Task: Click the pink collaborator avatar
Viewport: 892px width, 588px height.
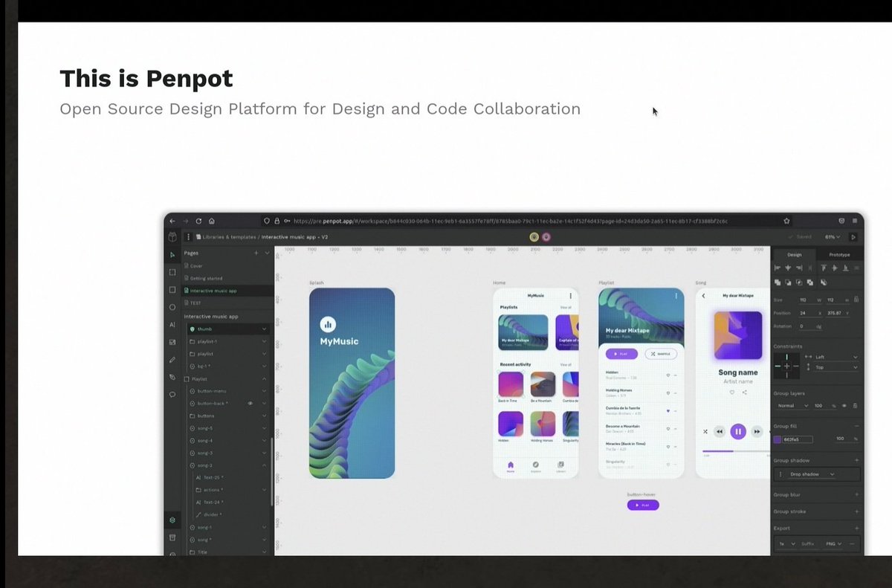Action: [x=546, y=237]
